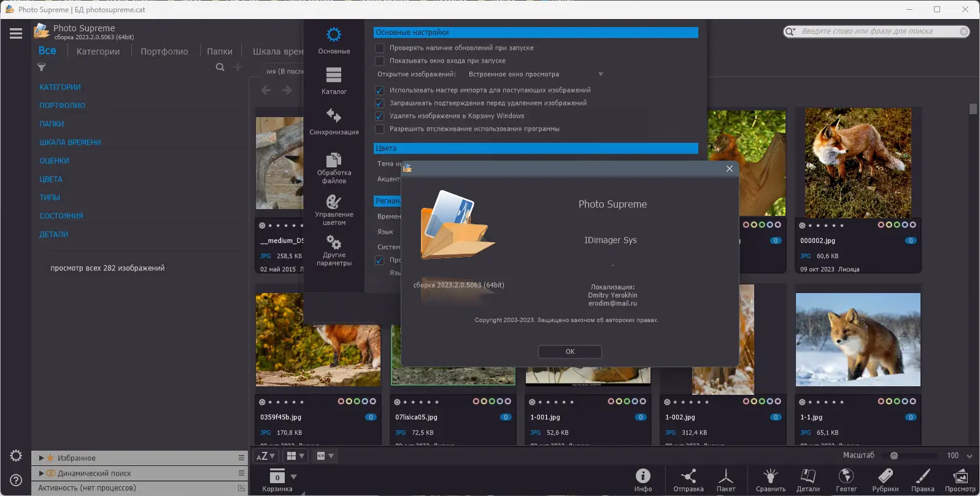Screen dimensions: 980x496
Task: Toggle Запрашивать подтверждение перед удалением checkbox
Action: [x=379, y=103]
